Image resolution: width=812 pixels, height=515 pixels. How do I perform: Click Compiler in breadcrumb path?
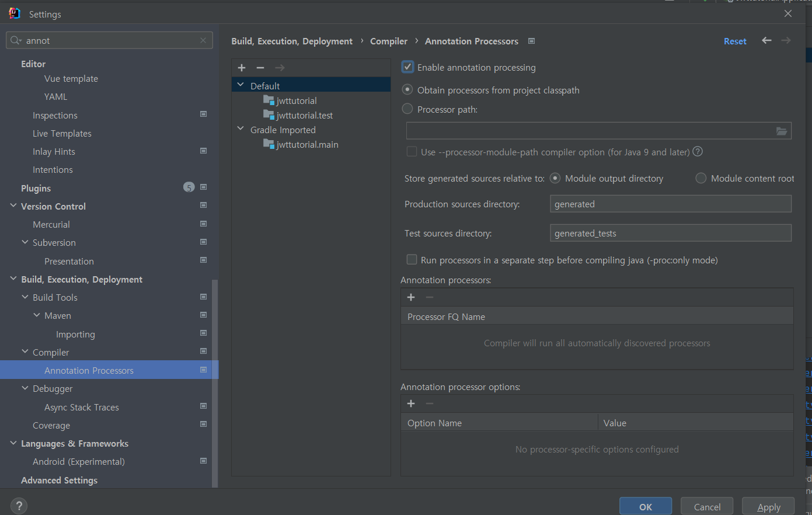coord(389,41)
